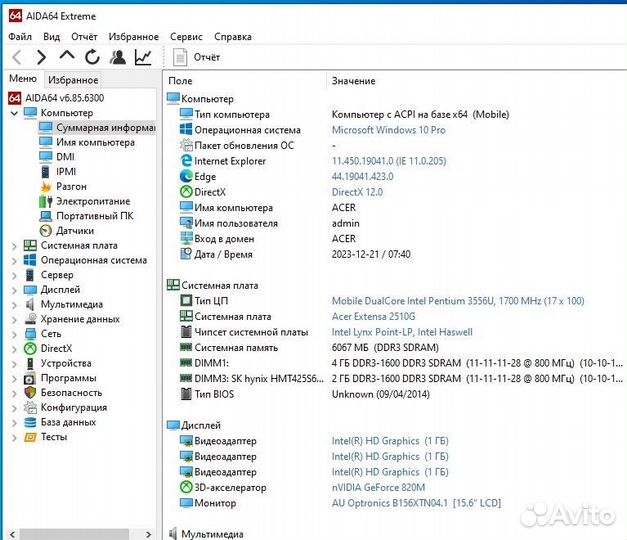Switch to the Меню tab

click(23, 79)
